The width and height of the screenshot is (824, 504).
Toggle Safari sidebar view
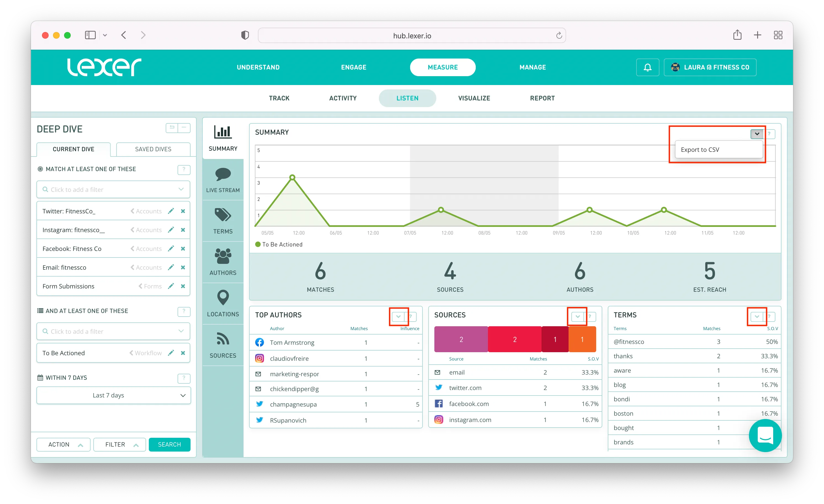tap(90, 35)
